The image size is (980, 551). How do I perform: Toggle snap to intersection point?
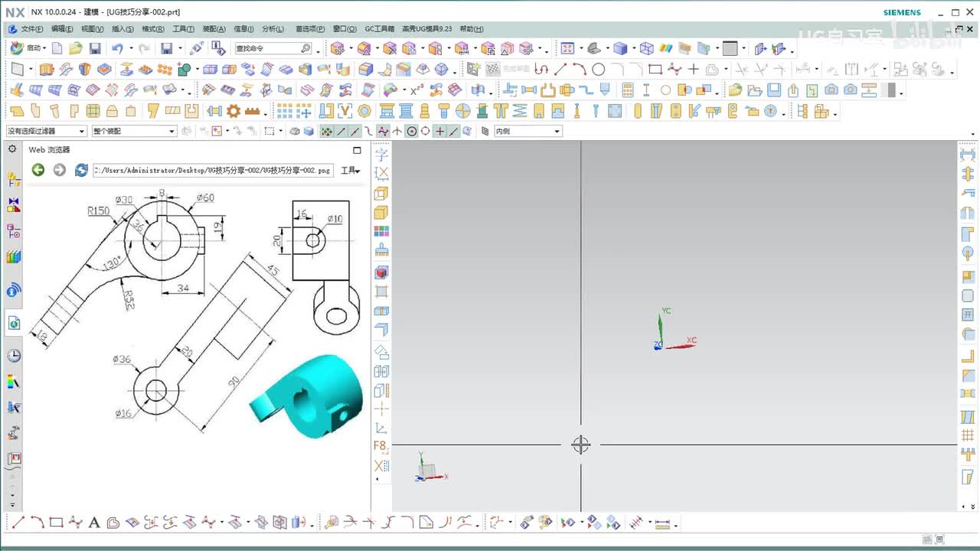(397, 132)
